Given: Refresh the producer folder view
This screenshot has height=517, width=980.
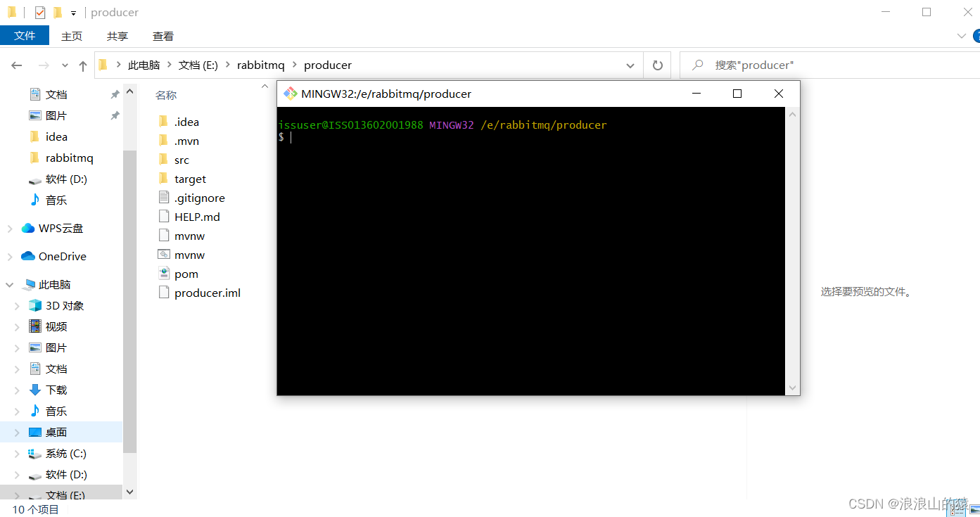Looking at the screenshot, I should [658, 65].
